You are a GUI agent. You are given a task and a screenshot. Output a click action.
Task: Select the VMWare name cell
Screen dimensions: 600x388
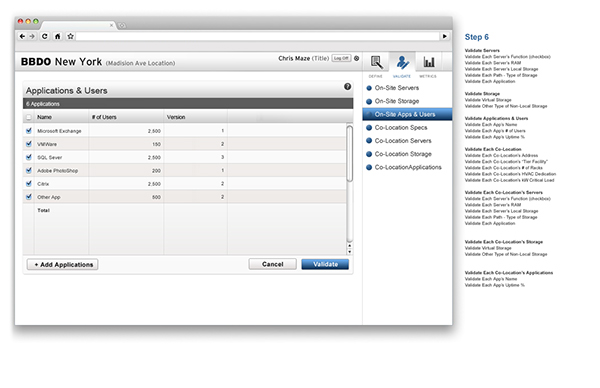(47, 144)
